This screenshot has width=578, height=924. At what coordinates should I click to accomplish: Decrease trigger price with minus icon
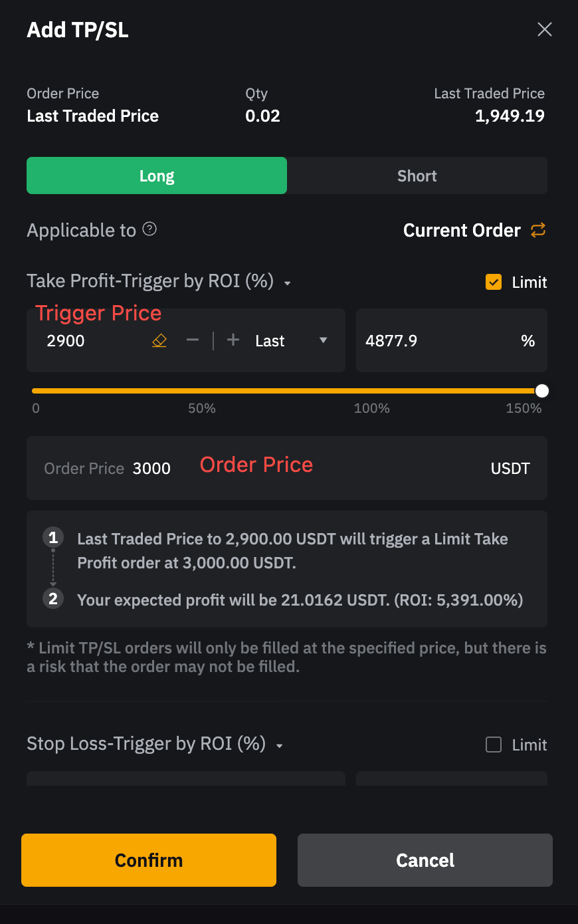[x=193, y=340]
